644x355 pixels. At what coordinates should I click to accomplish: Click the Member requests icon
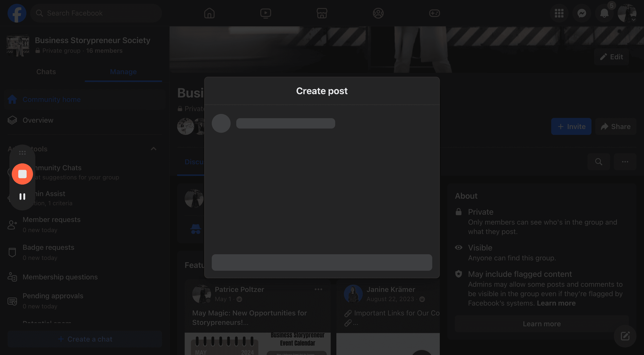pyautogui.click(x=12, y=225)
